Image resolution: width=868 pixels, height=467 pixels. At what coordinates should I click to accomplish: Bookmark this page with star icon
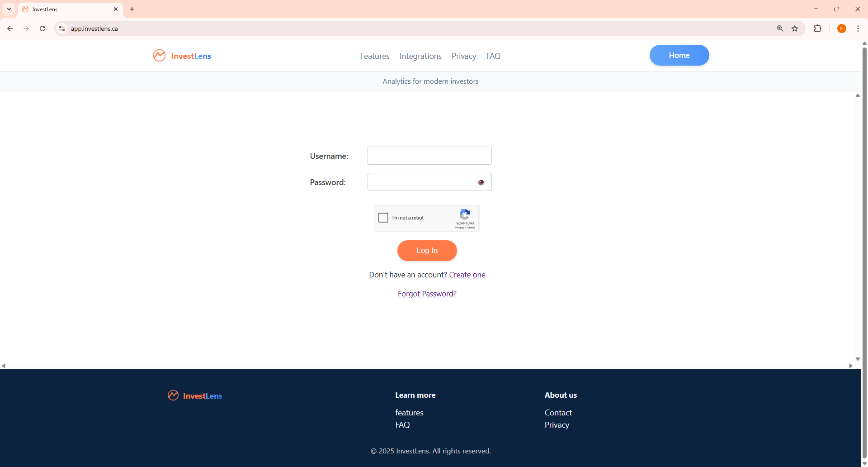795,29
